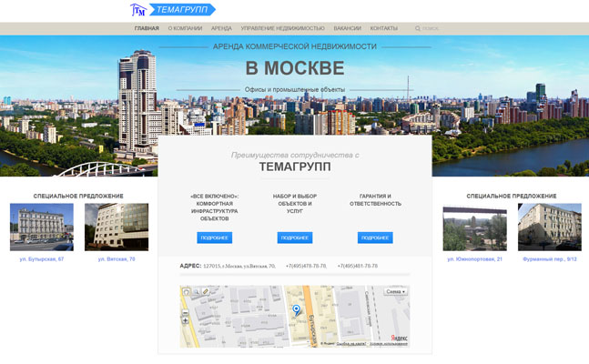Click the address 127015, г.Москва, ул.Вятская, 70
589x364 pixels.
point(239,266)
